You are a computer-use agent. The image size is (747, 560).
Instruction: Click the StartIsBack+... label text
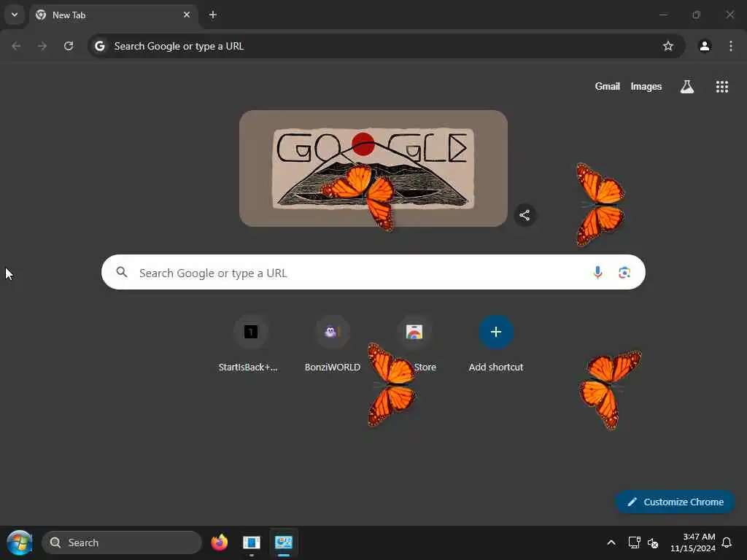[248, 367]
